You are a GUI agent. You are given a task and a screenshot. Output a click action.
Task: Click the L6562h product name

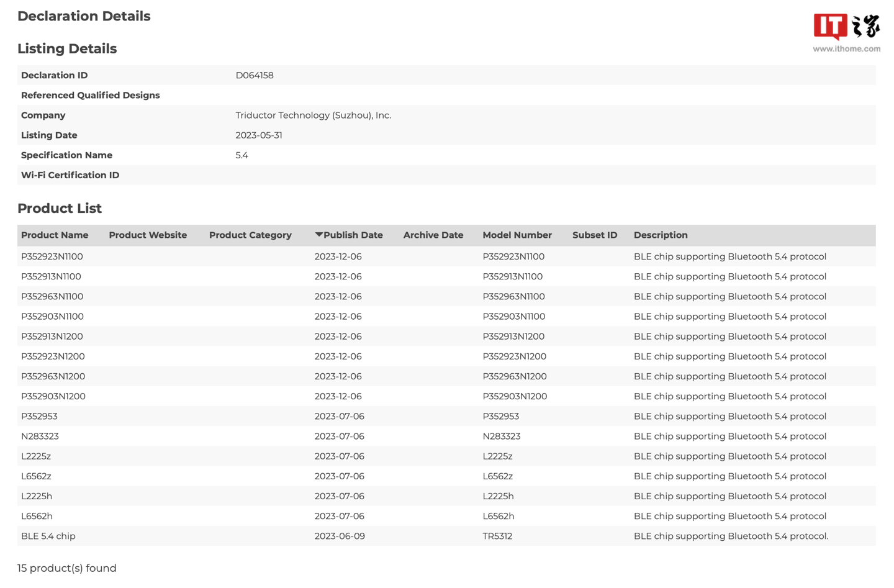[37, 517]
